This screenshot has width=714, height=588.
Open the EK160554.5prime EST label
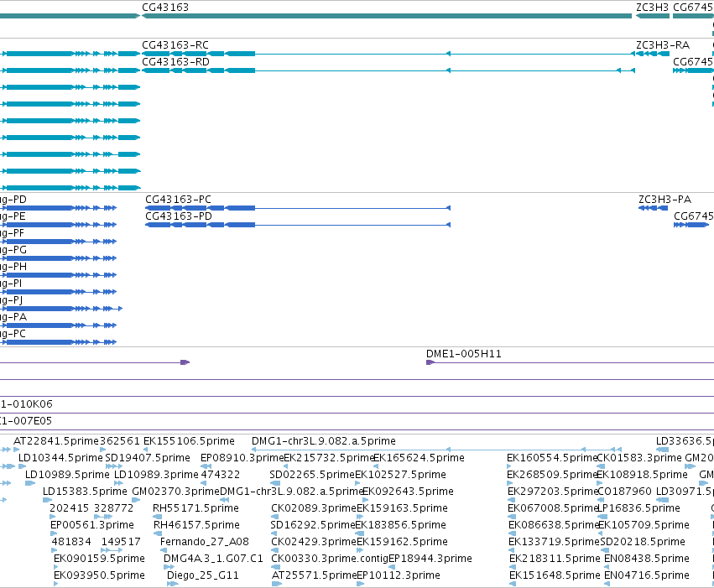click(552, 458)
